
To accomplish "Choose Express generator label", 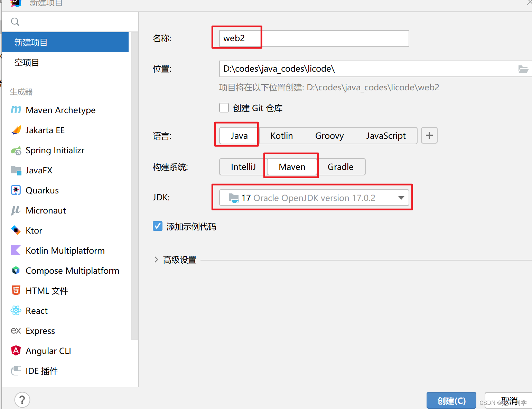I will tap(40, 331).
